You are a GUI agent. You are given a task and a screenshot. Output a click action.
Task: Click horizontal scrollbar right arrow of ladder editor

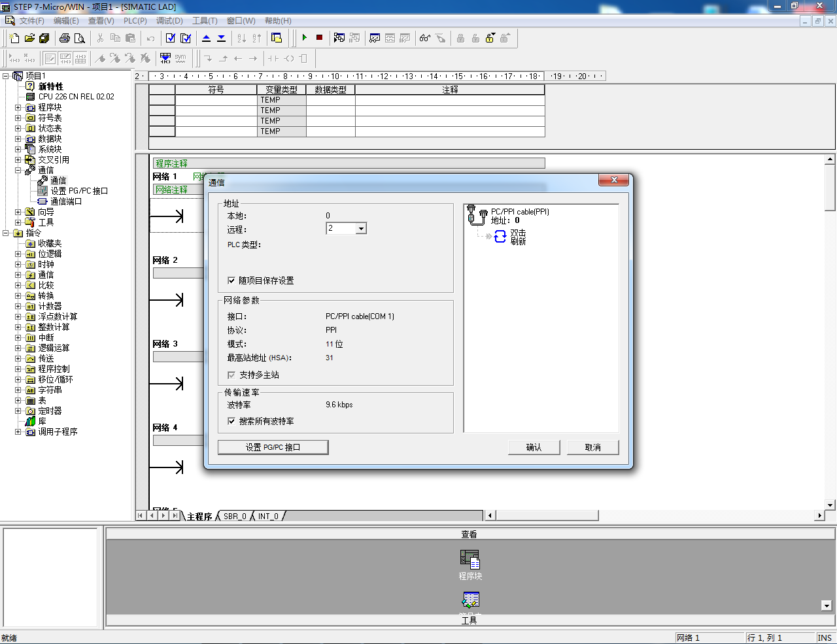coord(819,516)
